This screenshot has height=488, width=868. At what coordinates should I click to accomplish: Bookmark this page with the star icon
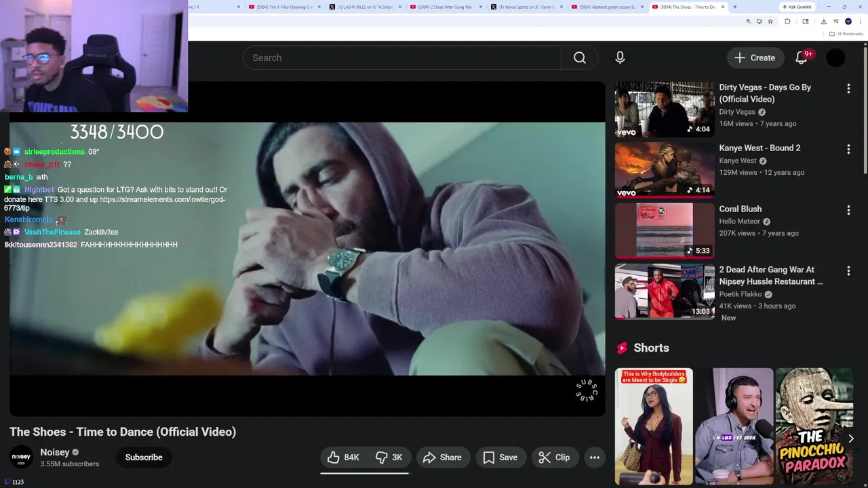(770, 21)
